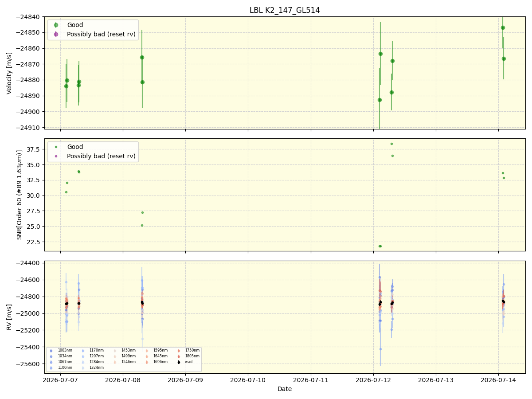Click the 2026-07-07 date tick label
The height and width of the screenshot is (399, 532).
pos(60,380)
